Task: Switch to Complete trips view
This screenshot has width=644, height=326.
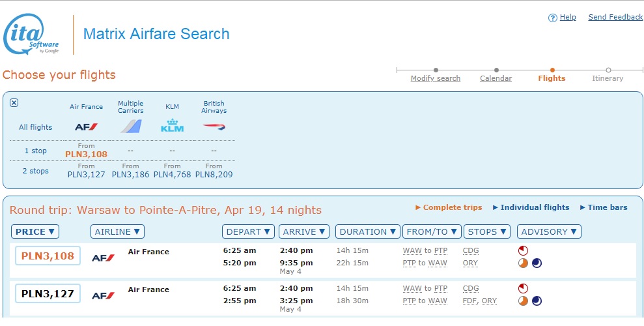Action: (x=449, y=207)
